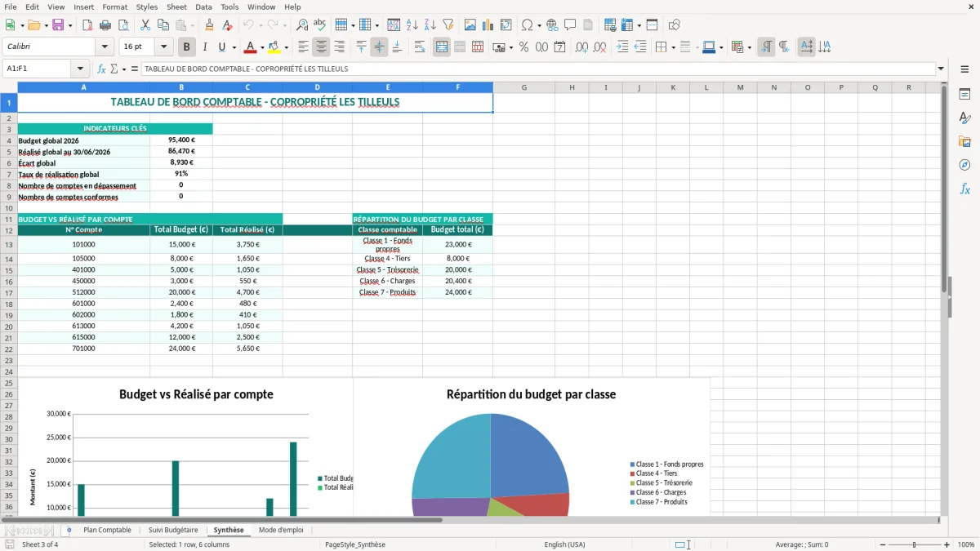Switch to the Plan Comptable sheet tab
Image resolution: width=980 pixels, height=551 pixels.
click(x=107, y=530)
